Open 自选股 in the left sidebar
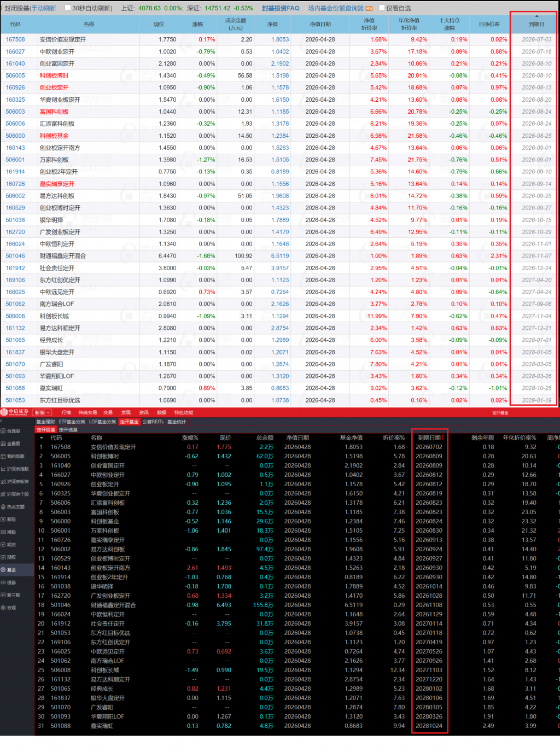The image size is (560, 752). 11,431
